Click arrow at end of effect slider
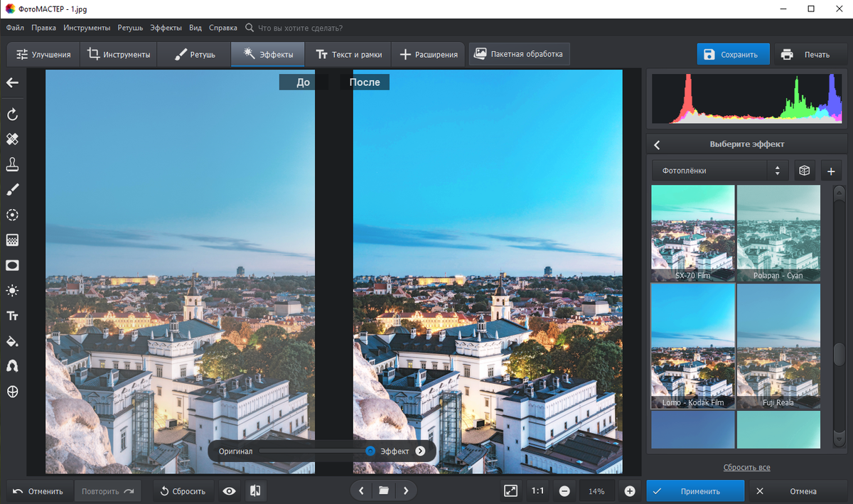Viewport: 853px width, 504px height. coord(420,451)
